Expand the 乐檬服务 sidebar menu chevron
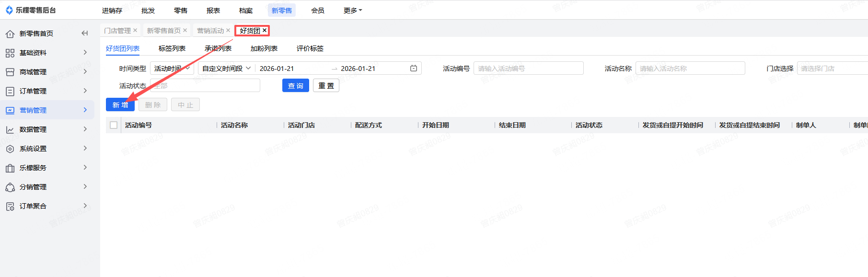The height and width of the screenshot is (277, 868). click(x=85, y=167)
